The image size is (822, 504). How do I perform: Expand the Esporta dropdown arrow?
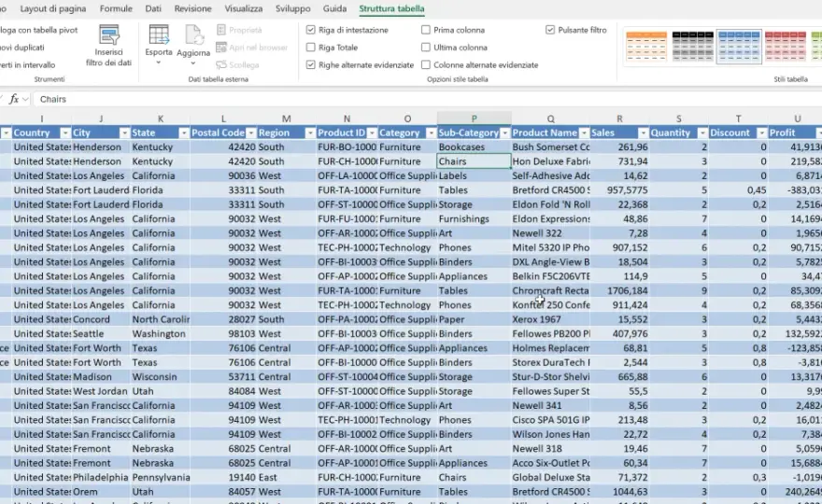[158, 63]
